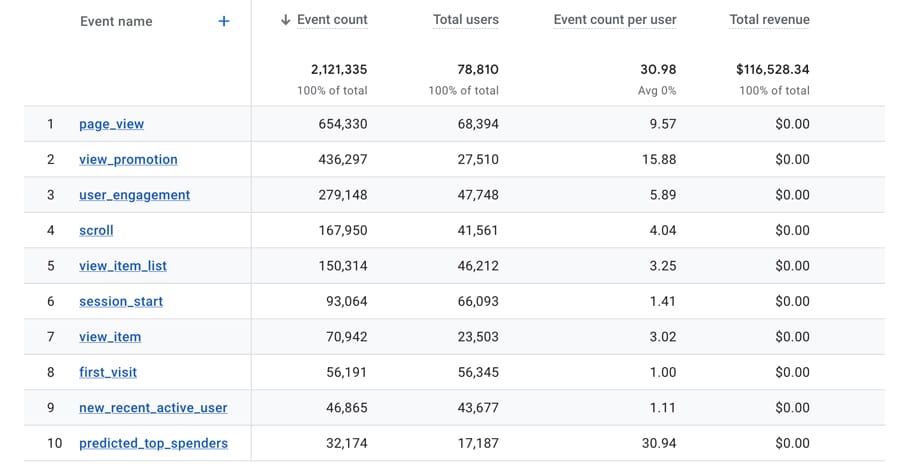Select the total revenue $116,528.34

coord(772,69)
